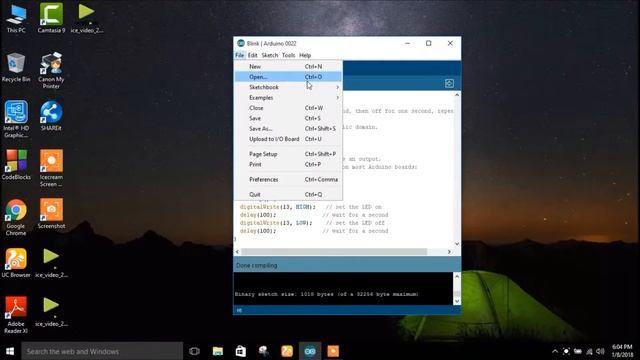Choose Close in File menu
The width and height of the screenshot is (640, 360).
(288, 108)
